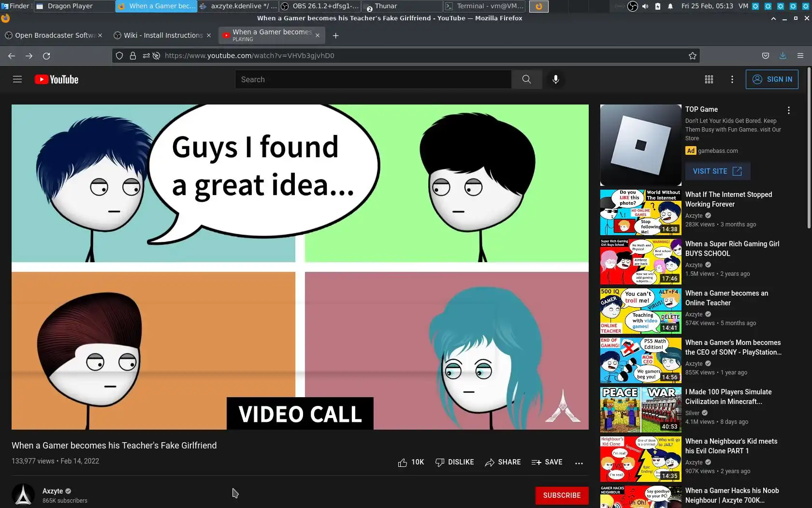Click the Firefox address bar URL

pos(249,56)
